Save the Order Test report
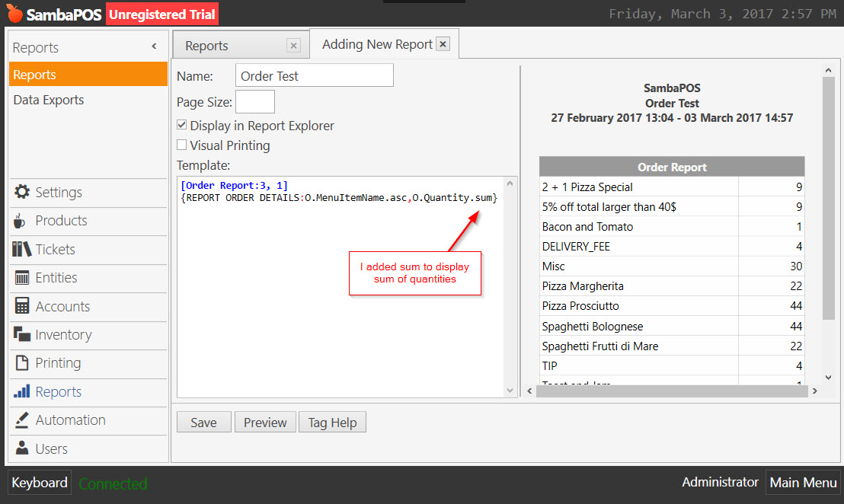The image size is (844, 504). (x=203, y=422)
